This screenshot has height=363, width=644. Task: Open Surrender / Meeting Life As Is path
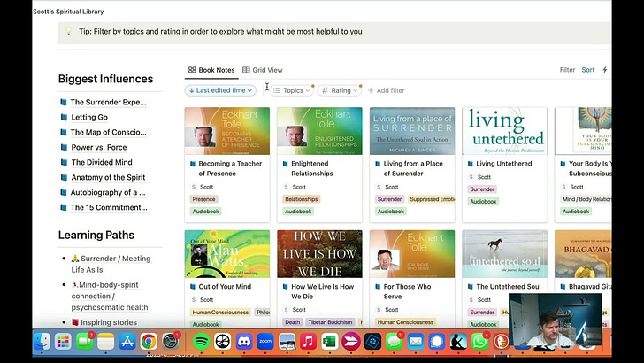coord(111,264)
